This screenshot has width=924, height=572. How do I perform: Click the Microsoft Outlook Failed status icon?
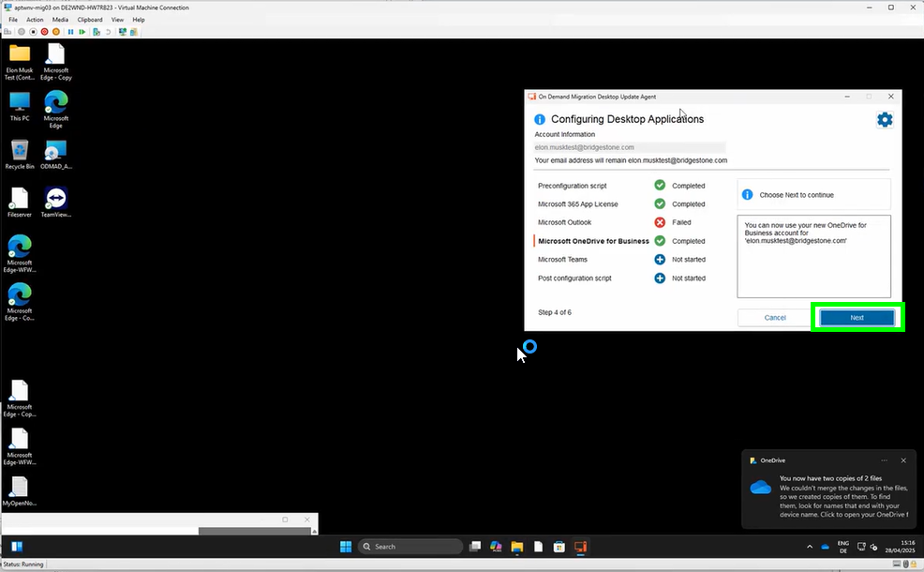(x=660, y=222)
